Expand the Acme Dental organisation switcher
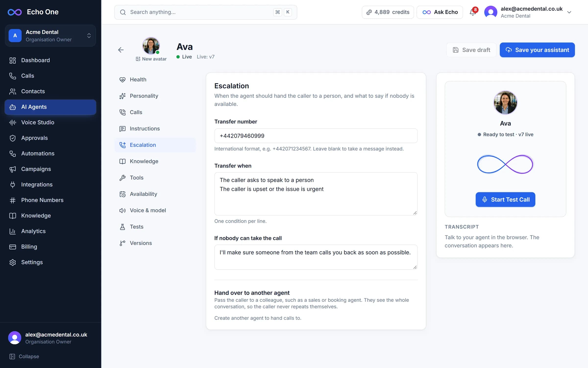Viewport: 588px width, 368px height. 50,36
